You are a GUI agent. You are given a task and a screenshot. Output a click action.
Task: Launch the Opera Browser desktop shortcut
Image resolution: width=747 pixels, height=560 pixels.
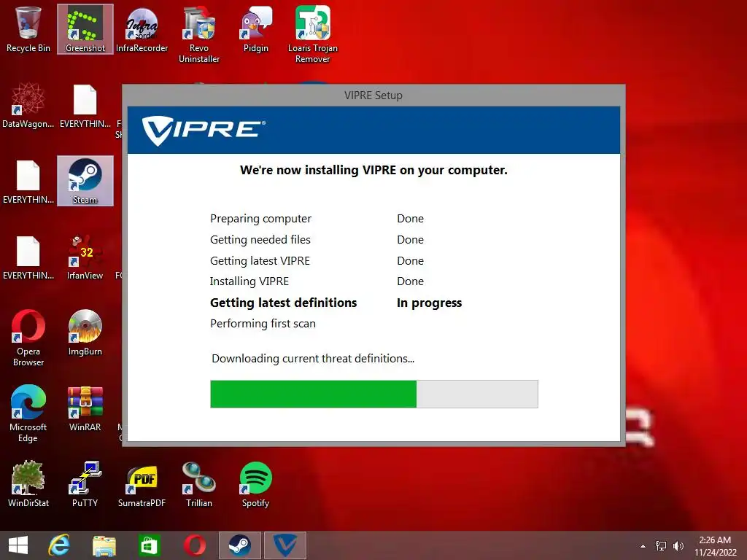[28, 338]
